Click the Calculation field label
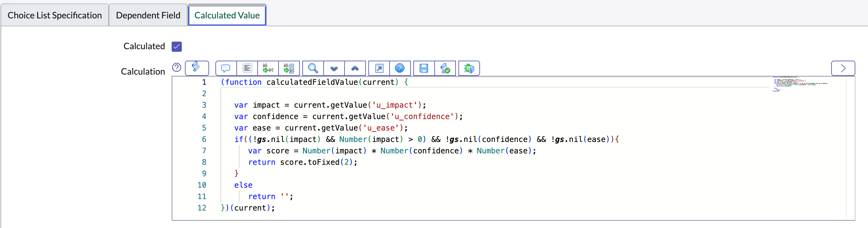Screen dimensions: 868x228 click(143, 71)
